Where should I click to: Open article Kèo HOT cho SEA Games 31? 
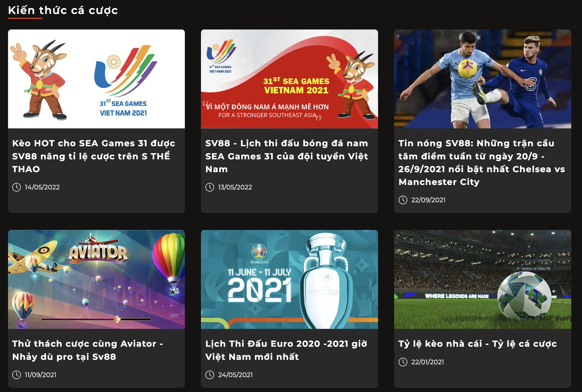point(94,156)
